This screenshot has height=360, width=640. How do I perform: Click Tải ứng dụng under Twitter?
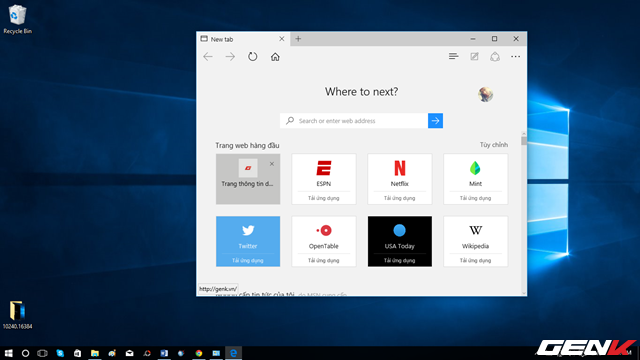(248, 260)
